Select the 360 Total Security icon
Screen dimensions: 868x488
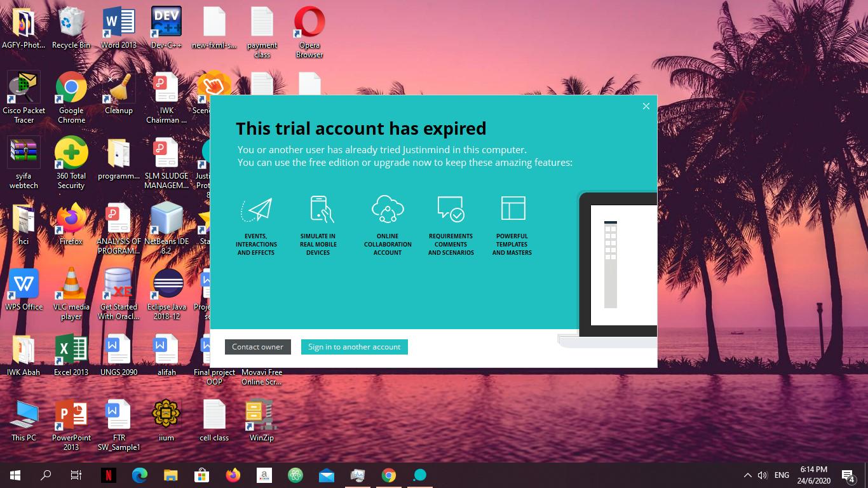(x=71, y=154)
